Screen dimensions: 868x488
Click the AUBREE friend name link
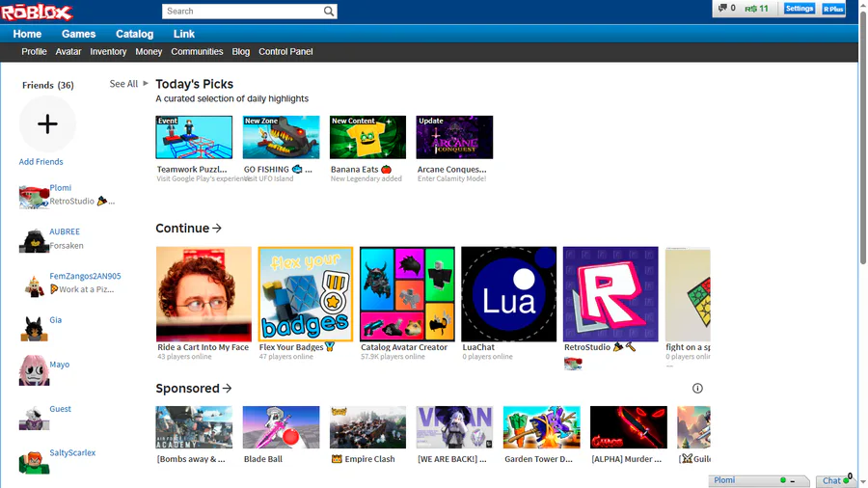65,231
